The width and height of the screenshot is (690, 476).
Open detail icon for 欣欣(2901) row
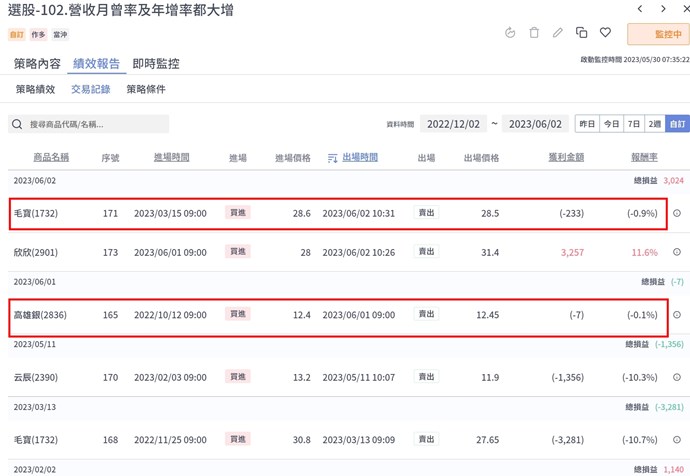[677, 252]
